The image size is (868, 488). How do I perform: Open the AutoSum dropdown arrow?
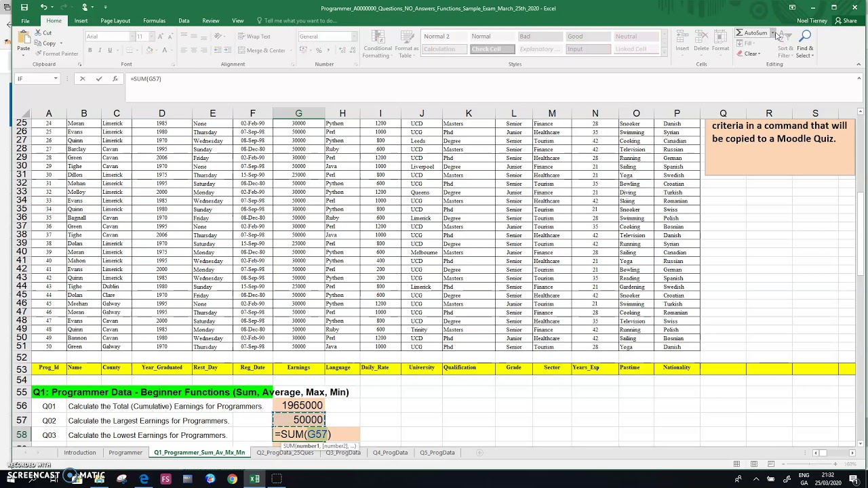click(772, 33)
